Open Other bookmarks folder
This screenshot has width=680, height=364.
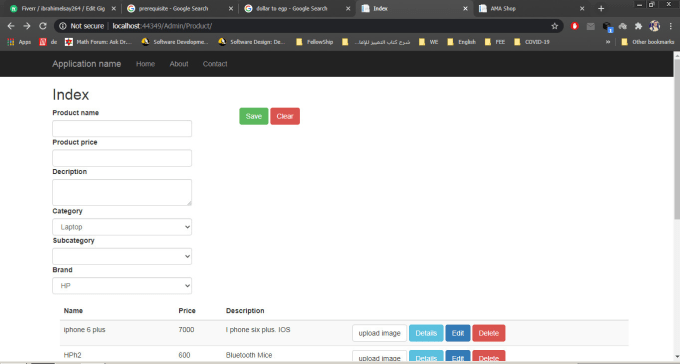coord(647,42)
